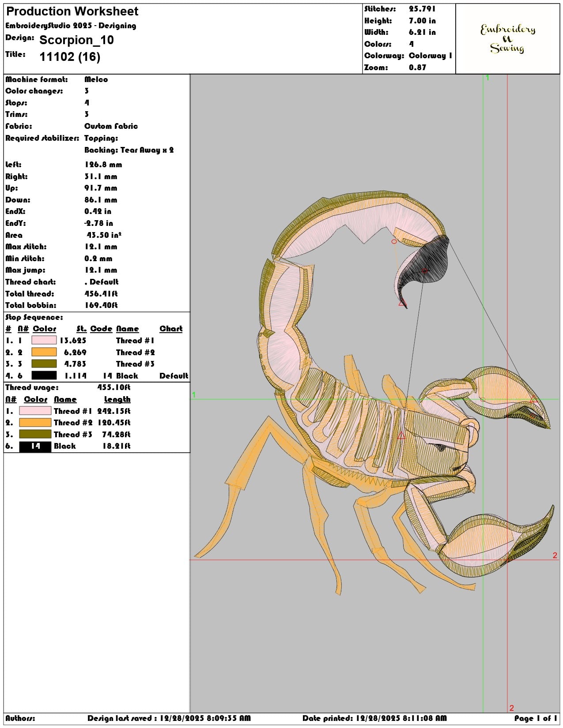Click the Up value '91.7 mm'
This screenshot has width=563, height=728.
click(101, 188)
